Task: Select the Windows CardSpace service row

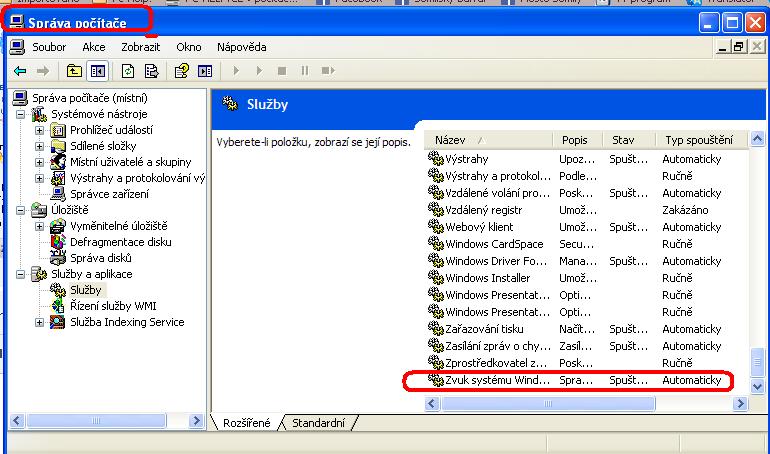Action: tap(588, 244)
